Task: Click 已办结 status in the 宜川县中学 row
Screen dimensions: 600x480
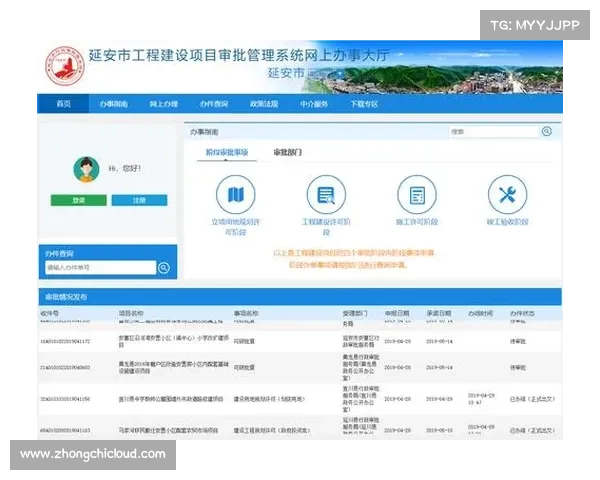Action: tap(532, 399)
